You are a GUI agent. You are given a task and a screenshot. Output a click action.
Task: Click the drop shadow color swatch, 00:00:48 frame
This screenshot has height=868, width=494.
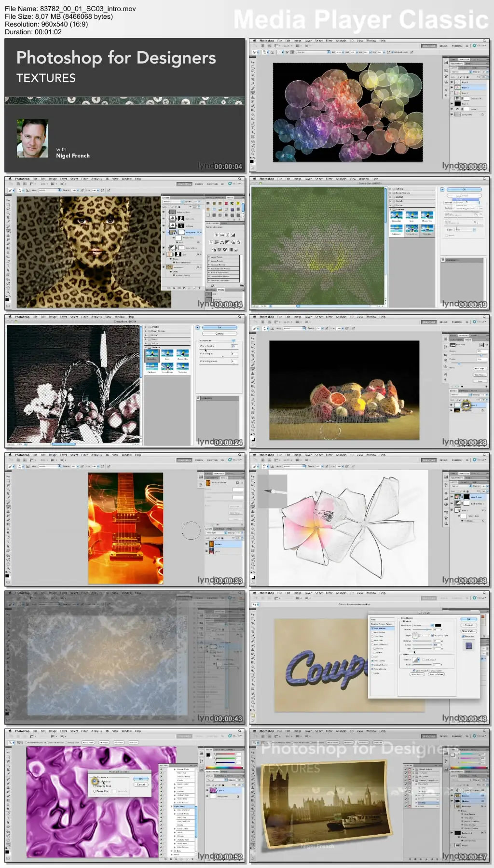438,625
